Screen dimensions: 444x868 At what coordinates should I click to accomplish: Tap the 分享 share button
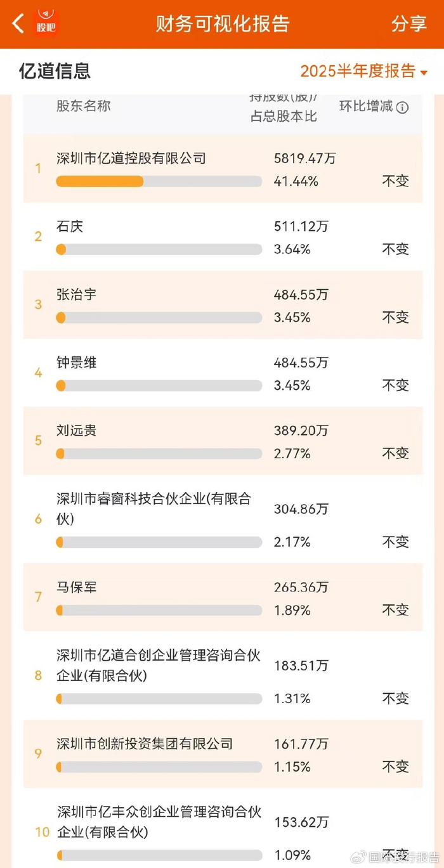tap(409, 23)
